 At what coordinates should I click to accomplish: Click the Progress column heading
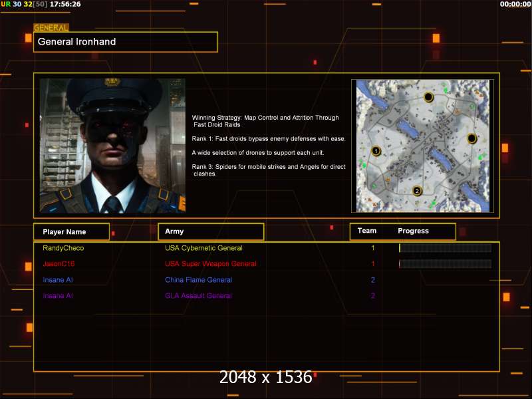413,231
